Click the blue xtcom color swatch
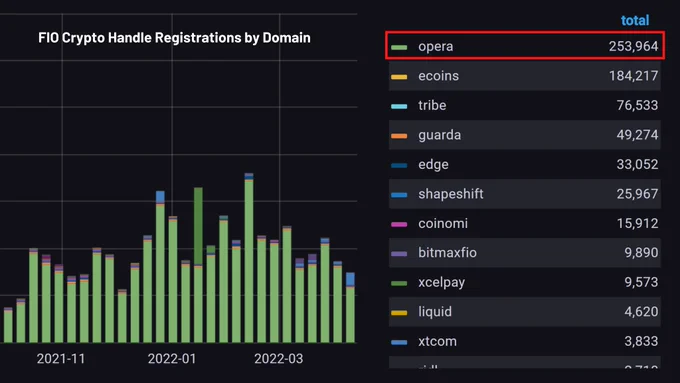This screenshot has height=383, width=680. [x=399, y=342]
